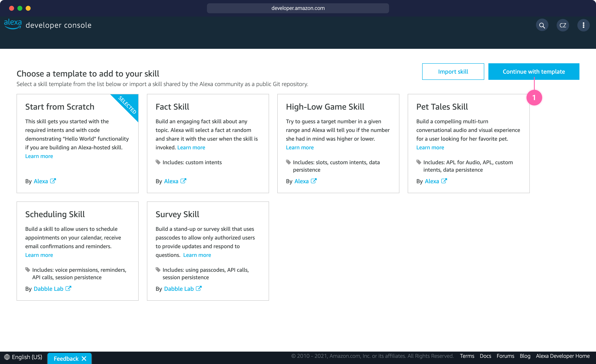Image resolution: width=596 pixels, height=364 pixels.
Task: Open the CZ user account avatar
Action: tap(563, 25)
